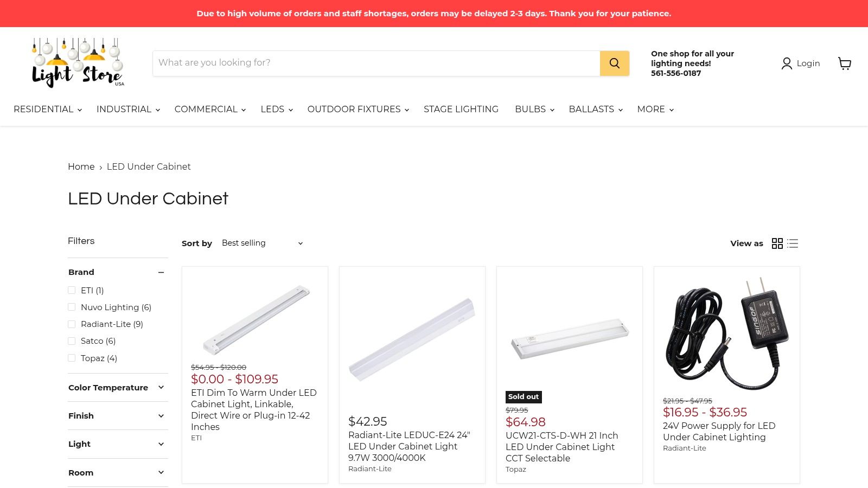The height and width of the screenshot is (488, 868).
Task: Check the Nuvo Lighting brand filter
Action: click(72, 307)
